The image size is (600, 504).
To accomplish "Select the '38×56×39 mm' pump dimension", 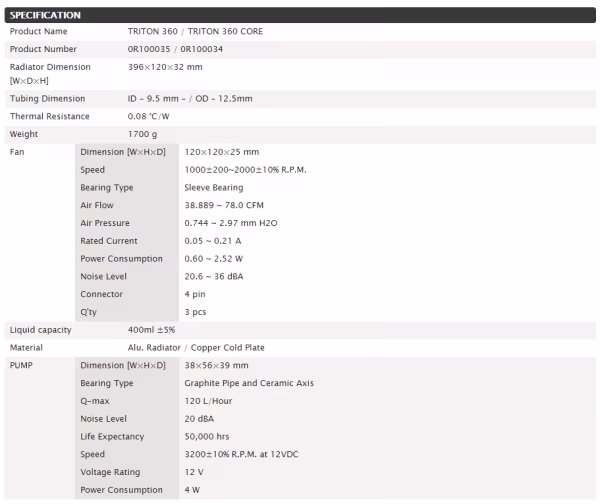I will pos(216,365).
